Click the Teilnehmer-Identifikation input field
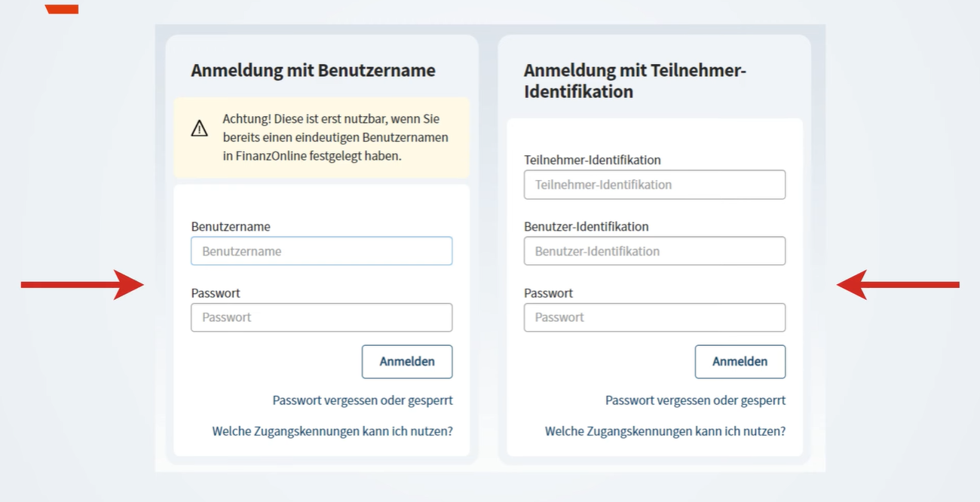Viewport: 980px width, 502px height. (654, 185)
